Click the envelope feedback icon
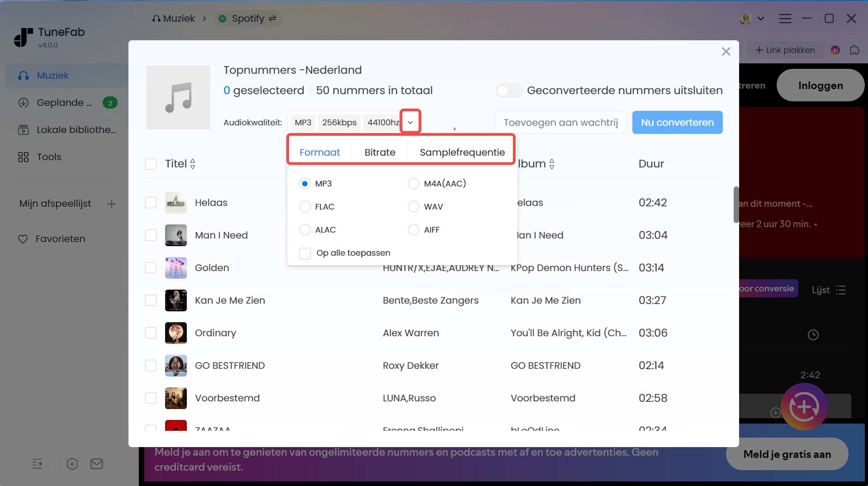The height and width of the screenshot is (486, 868). pyautogui.click(x=96, y=464)
